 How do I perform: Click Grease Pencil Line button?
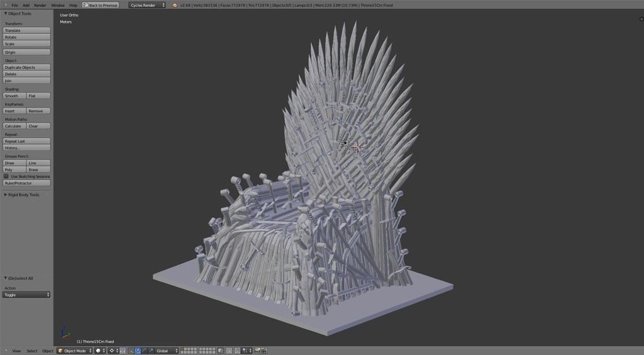(38, 162)
